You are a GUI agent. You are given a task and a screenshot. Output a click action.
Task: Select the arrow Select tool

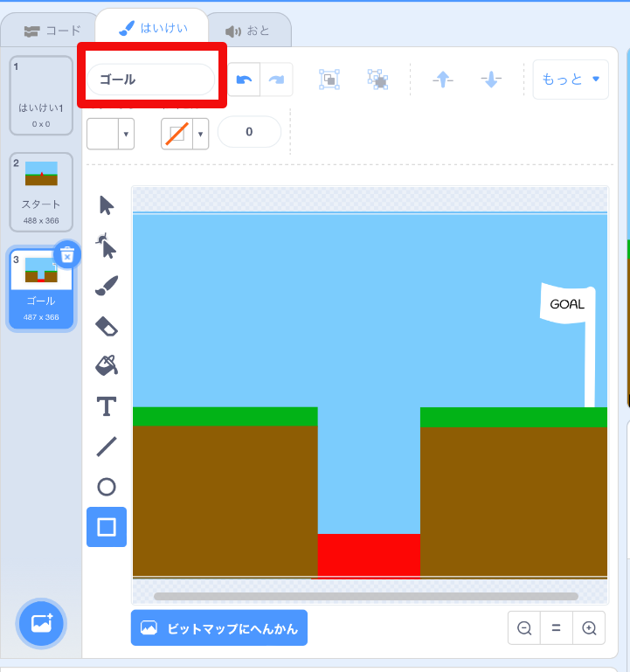[107, 205]
